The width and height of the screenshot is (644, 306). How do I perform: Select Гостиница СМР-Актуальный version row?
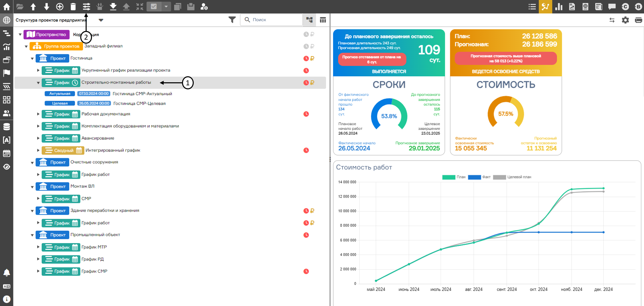tap(170, 94)
